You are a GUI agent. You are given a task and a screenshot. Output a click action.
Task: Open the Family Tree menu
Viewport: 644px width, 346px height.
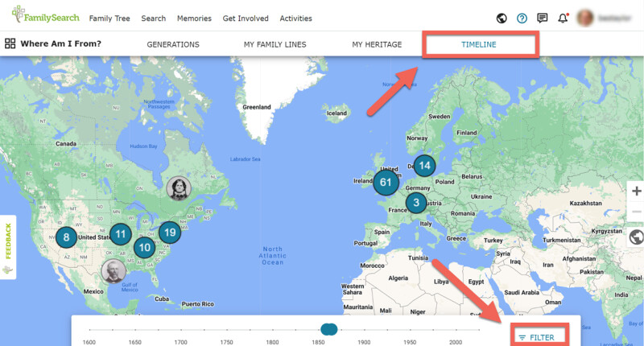click(x=109, y=19)
